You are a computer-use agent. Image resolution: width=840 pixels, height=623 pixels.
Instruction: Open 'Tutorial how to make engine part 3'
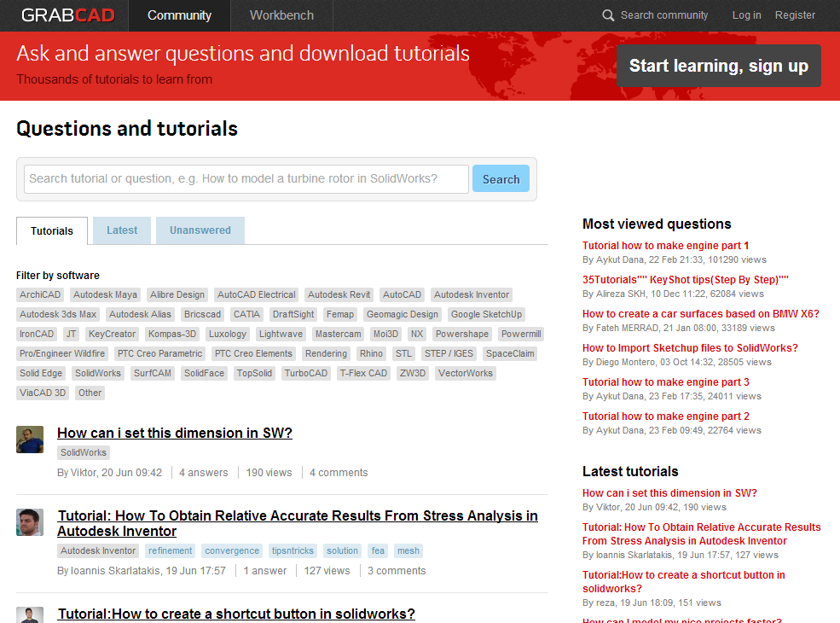[x=665, y=382]
